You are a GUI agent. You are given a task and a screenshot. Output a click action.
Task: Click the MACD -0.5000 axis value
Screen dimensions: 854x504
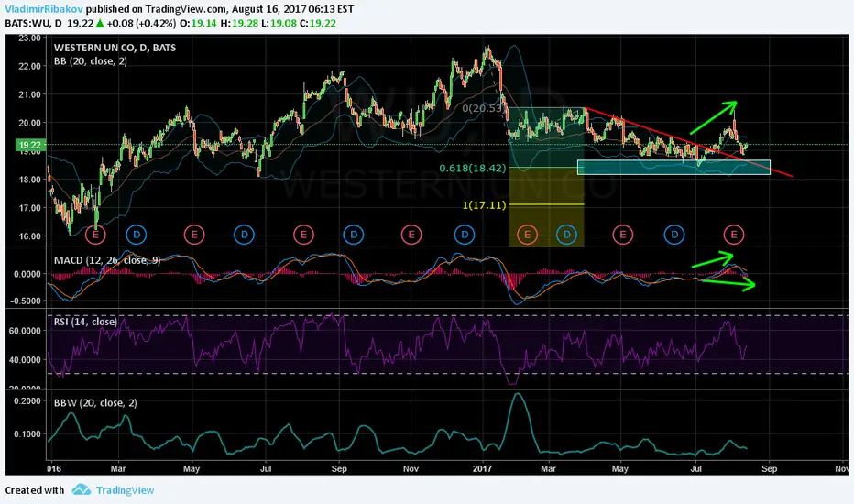pos(25,301)
